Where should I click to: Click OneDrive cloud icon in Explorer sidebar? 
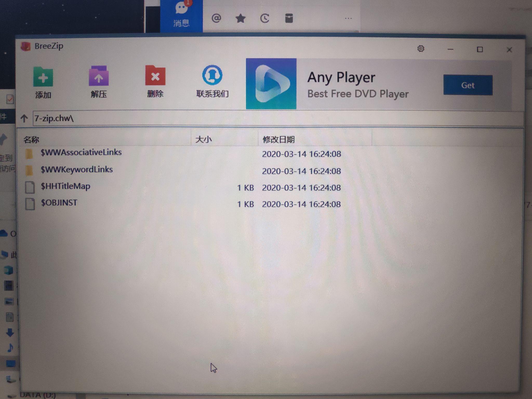tap(4, 233)
